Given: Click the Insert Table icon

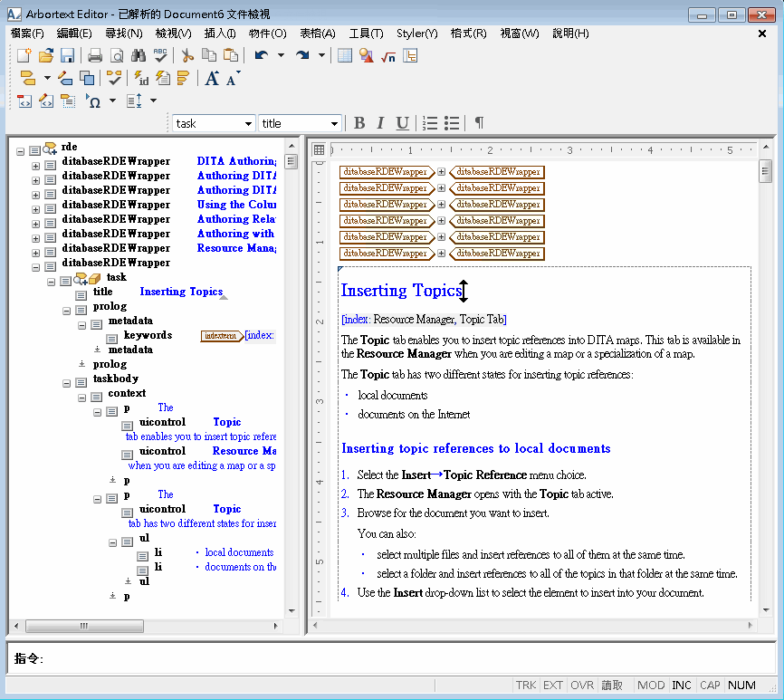Looking at the screenshot, I should (345, 55).
